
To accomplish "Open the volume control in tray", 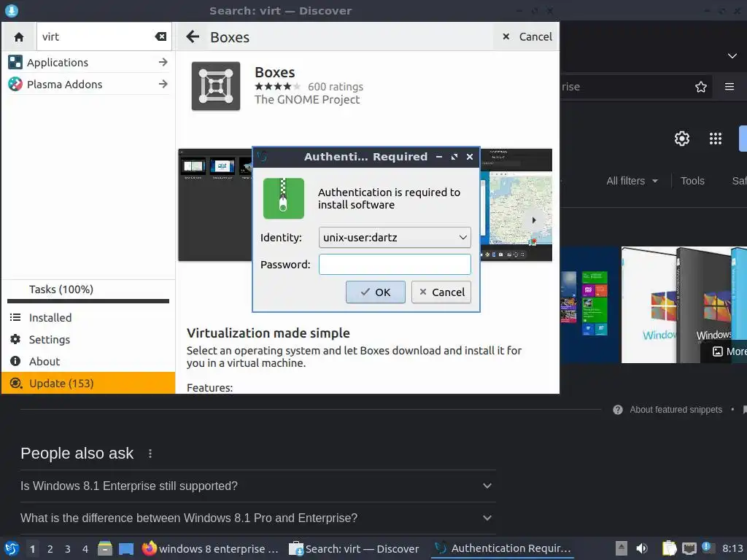I will click(x=642, y=548).
